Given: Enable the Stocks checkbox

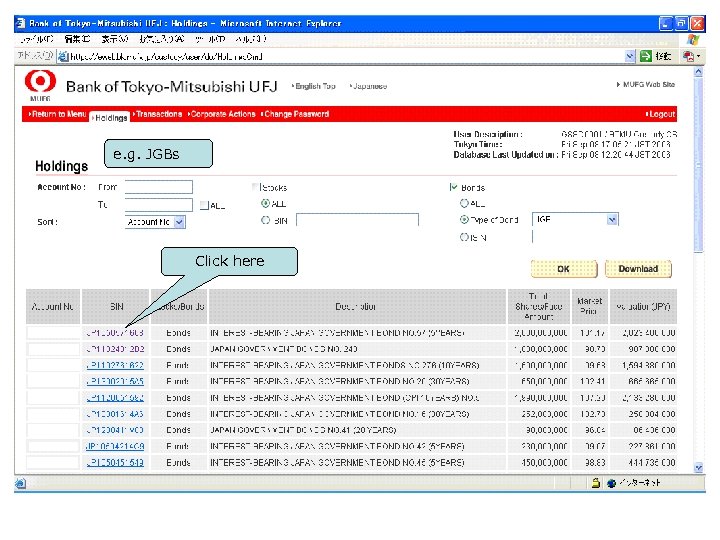Looking at the screenshot, I should (256, 187).
